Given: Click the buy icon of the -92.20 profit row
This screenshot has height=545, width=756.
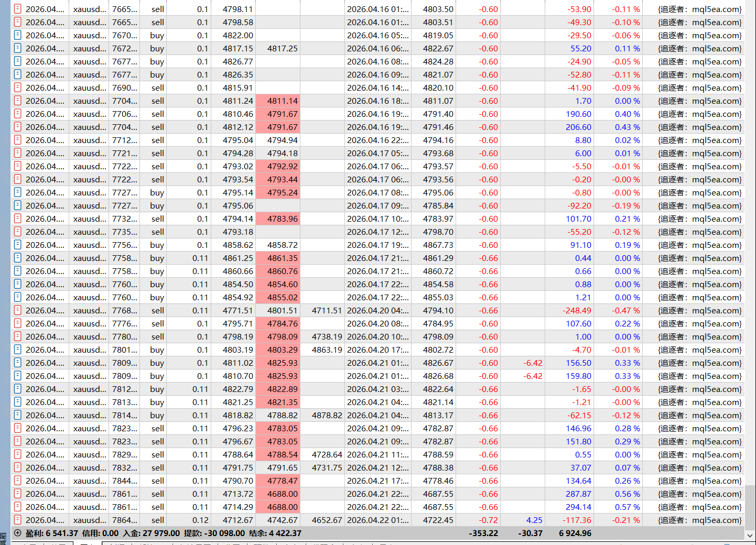Looking at the screenshot, I should tap(17, 205).
